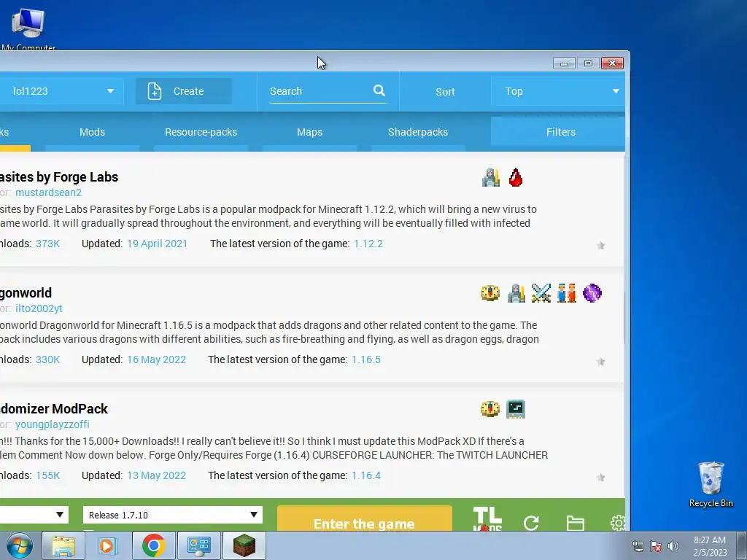Open the lol1223 account dropdown

[61, 91]
